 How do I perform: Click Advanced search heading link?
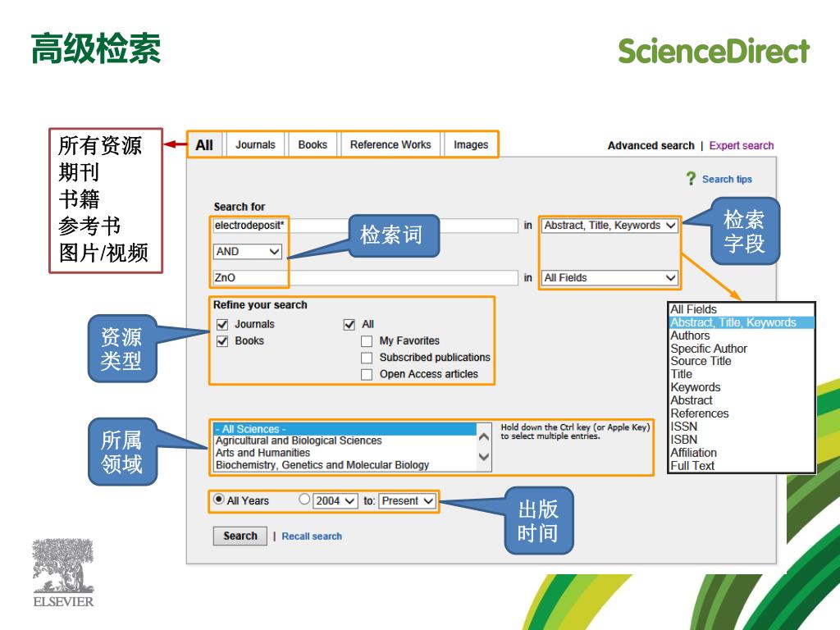pyautogui.click(x=651, y=145)
